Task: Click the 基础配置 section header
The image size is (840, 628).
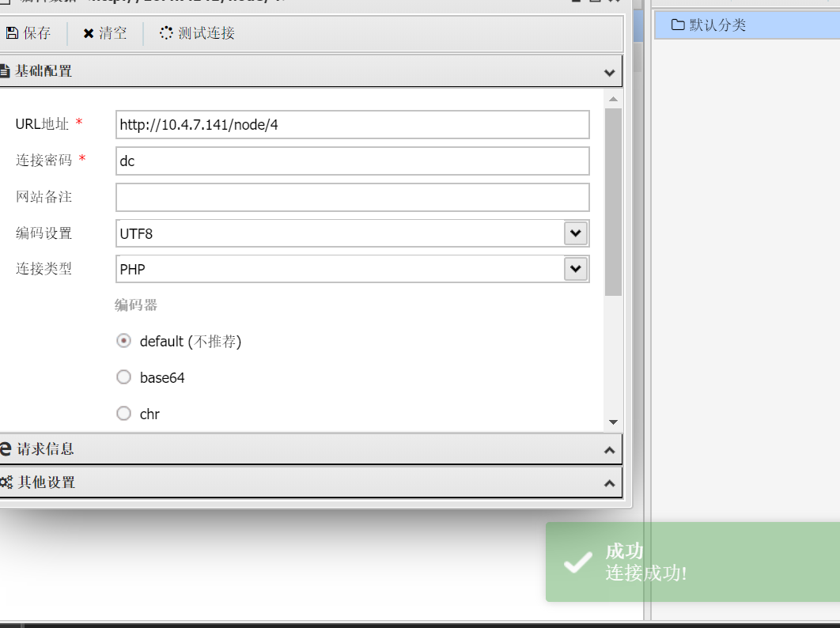Action: point(311,70)
